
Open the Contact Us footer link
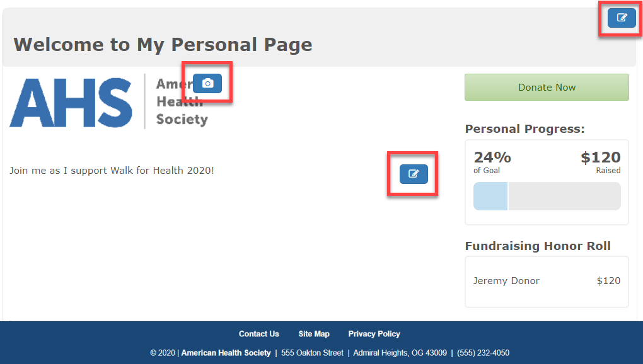[258, 334]
